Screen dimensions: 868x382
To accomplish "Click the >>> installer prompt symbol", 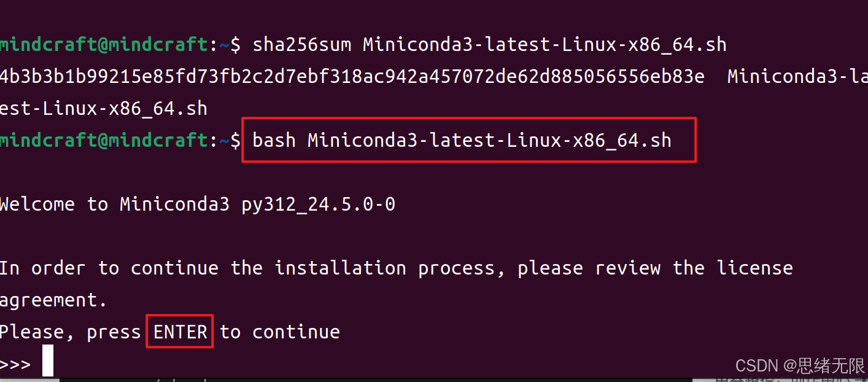I will 15,364.
